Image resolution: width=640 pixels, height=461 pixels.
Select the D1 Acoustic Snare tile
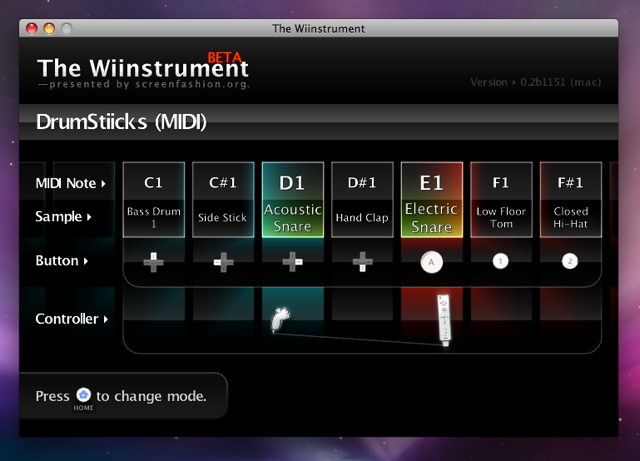tap(293, 200)
